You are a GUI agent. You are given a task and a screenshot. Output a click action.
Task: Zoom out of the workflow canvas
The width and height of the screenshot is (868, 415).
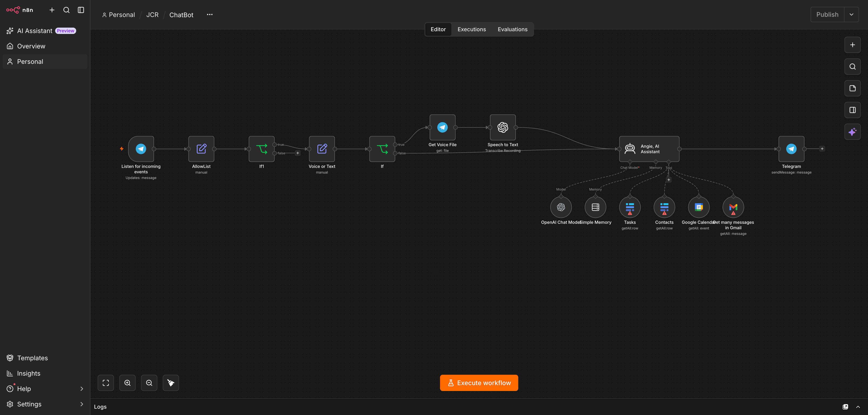tap(149, 383)
